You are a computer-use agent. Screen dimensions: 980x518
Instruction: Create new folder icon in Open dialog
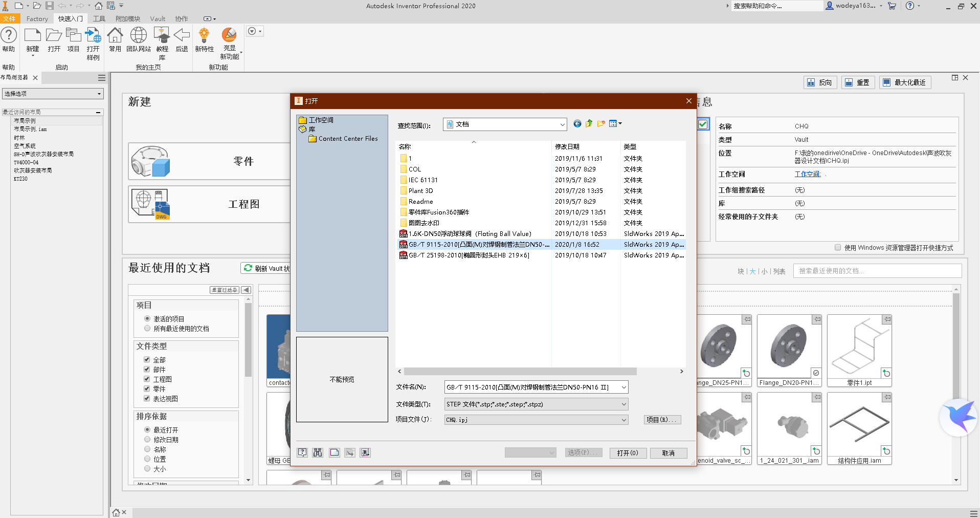601,123
